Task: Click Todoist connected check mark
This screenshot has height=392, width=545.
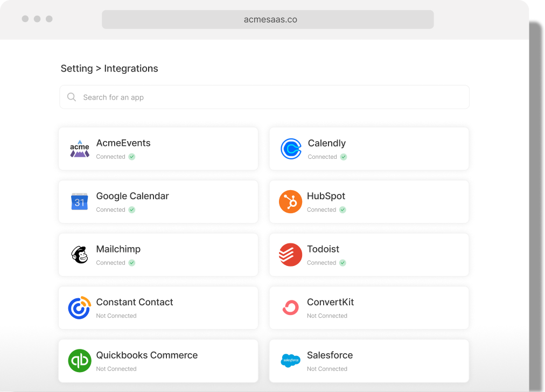Action: [x=343, y=263]
